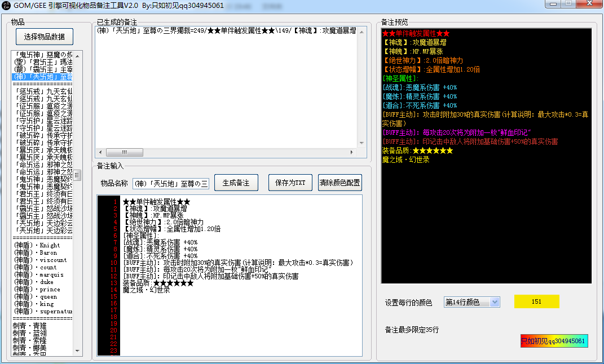Click line number 20 in editor gutter
This screenshot has width=604, height=364.
pos(113,330)
